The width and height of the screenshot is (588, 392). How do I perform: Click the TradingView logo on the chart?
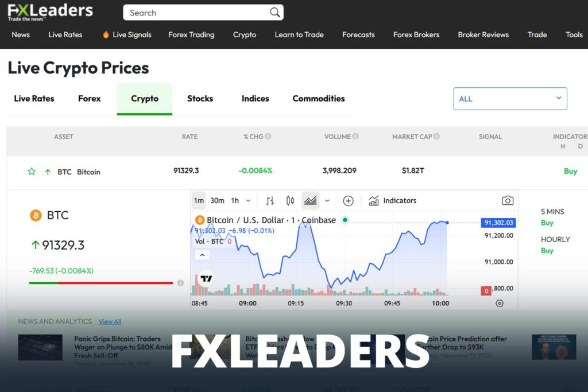[x=206, y=278]
